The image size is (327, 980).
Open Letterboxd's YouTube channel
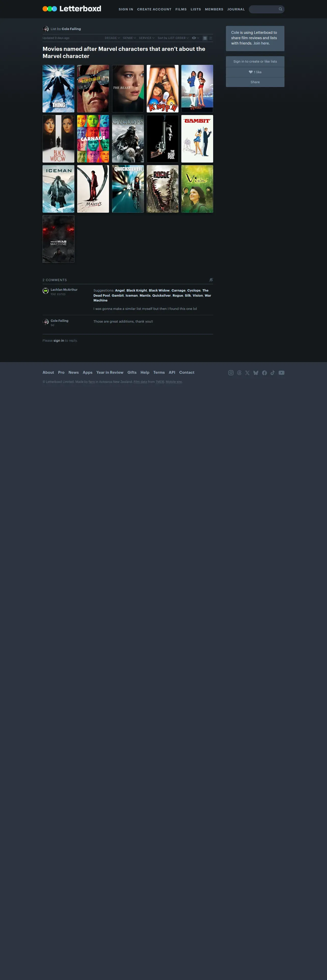point(281,373)
